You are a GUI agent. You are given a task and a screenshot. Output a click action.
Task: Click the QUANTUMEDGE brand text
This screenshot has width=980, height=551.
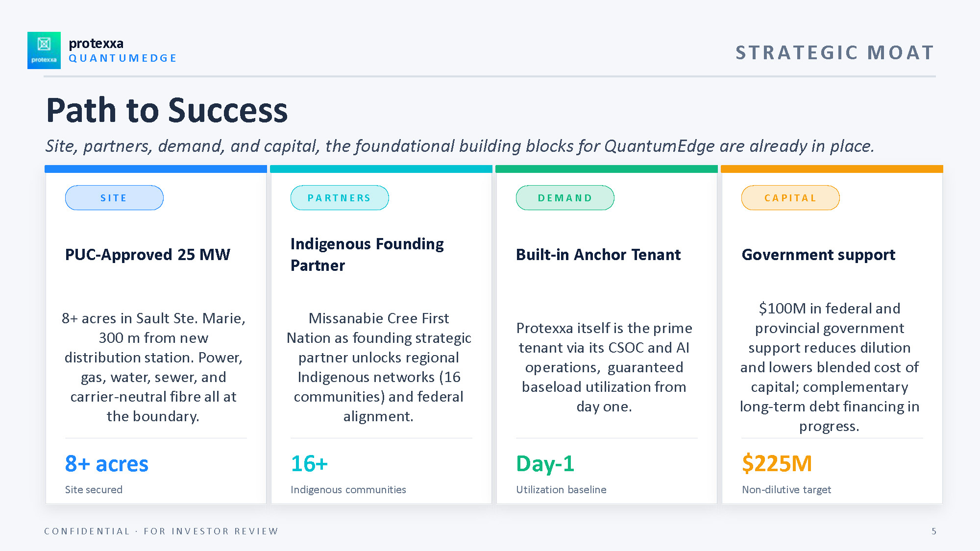(122, 58)
